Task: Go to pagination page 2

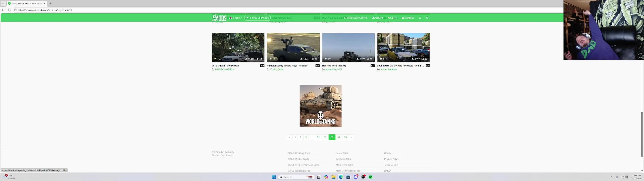Action: pos(301,137)
